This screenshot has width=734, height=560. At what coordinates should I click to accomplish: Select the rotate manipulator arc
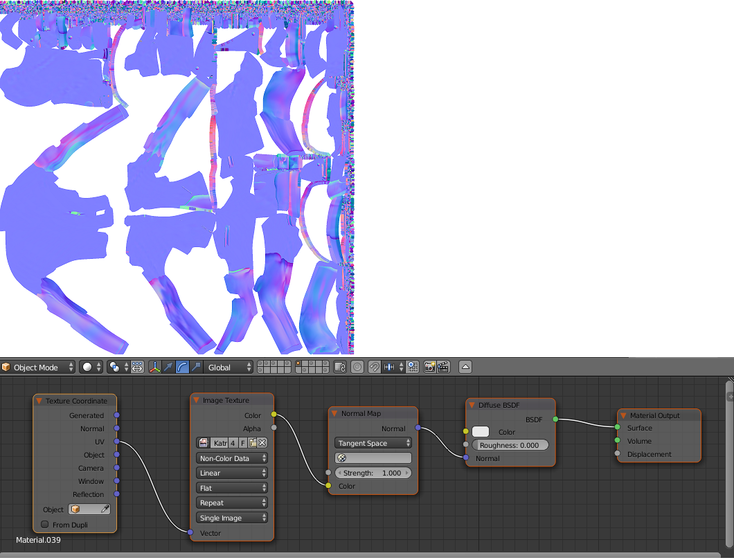(x=182, y=368)
